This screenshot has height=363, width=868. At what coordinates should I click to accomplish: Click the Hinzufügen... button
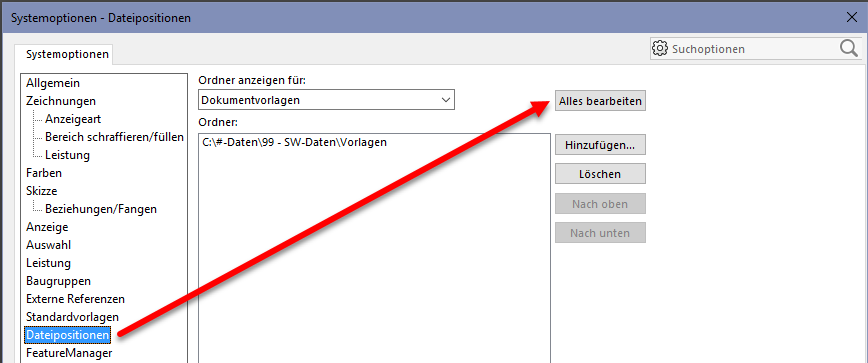(x=601, y=145)
